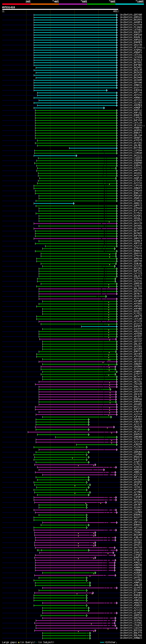The height and width of the screenshot is (644, 146).
Task: Select hit label UniRef100_Q42111
Action: 131,156
